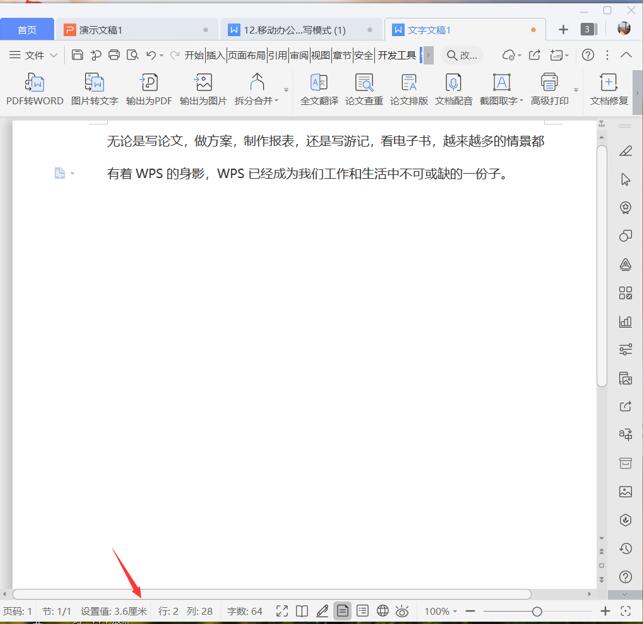The image size is (643, 624).
Task: Click the zoom slider handle
Action: [x=537, y=612]
